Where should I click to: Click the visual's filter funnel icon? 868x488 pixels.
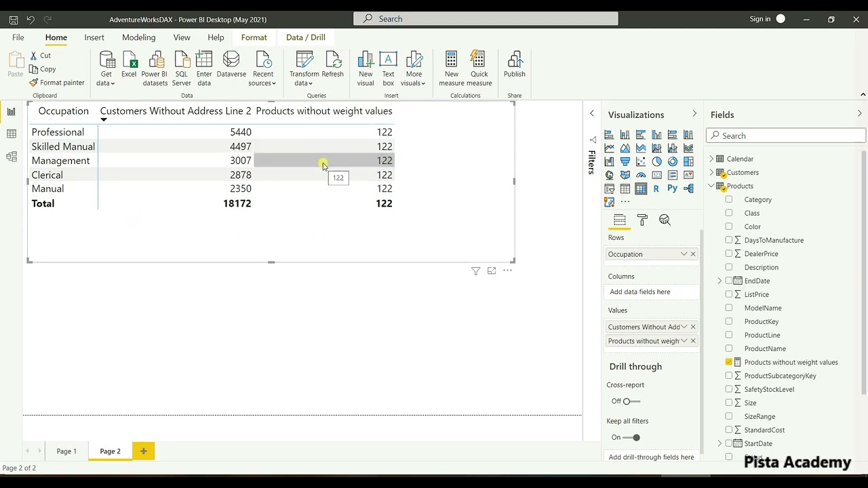pyautogui.click(x=475, y=271)
